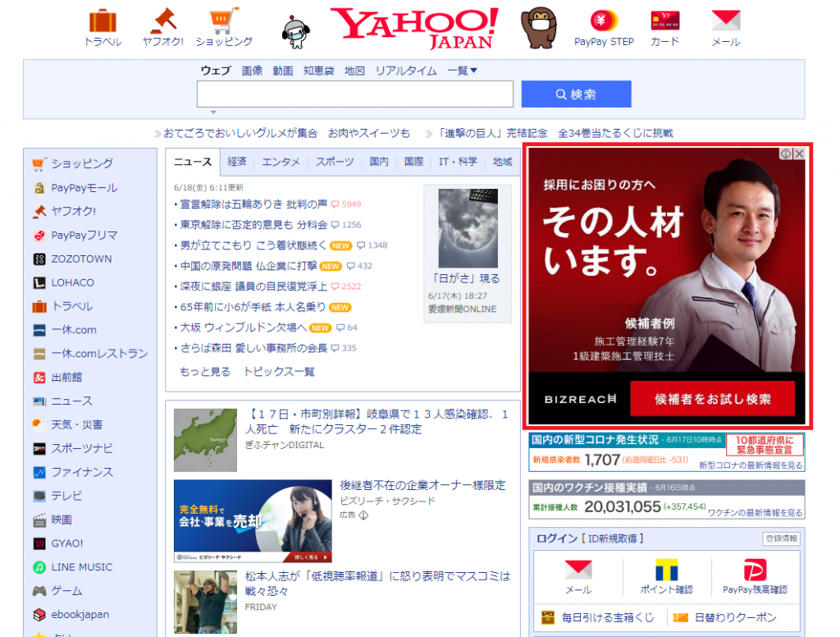The image size is (840, 637).
Task: Click the ポイント確認 T-point icon
Action: click(x=666, y=570)
